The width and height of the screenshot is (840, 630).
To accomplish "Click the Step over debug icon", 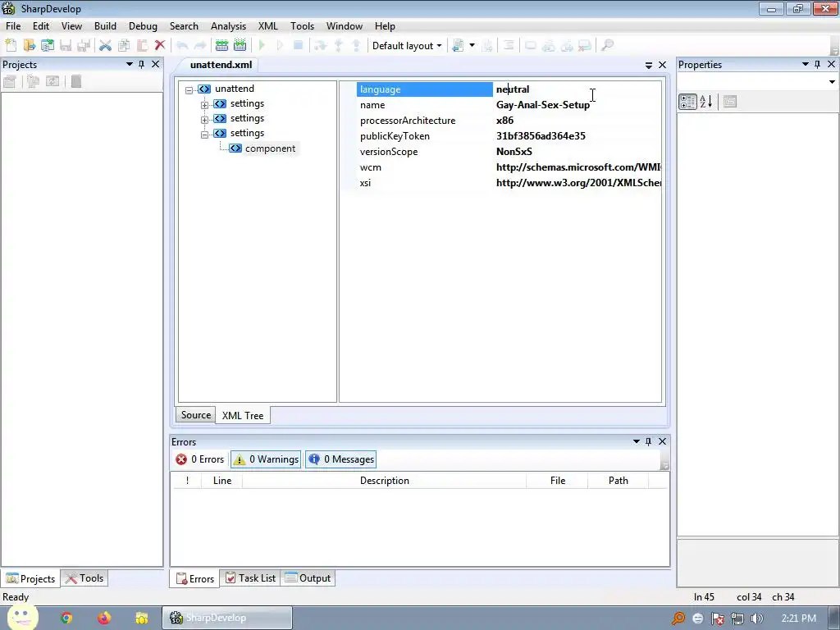I will pyautogui.click(x=321, y=46).
